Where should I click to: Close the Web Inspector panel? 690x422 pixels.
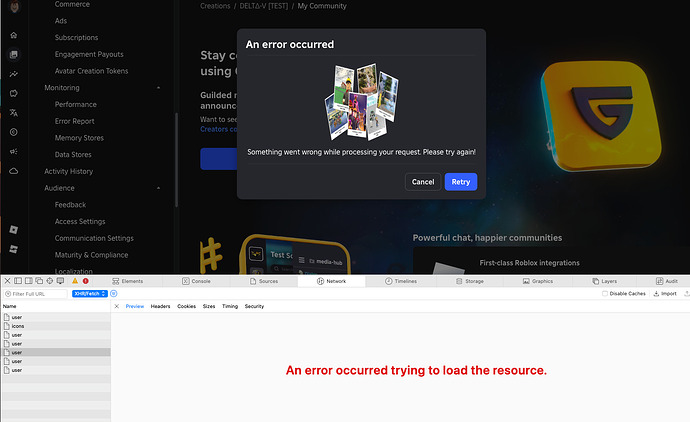[7, 281]
